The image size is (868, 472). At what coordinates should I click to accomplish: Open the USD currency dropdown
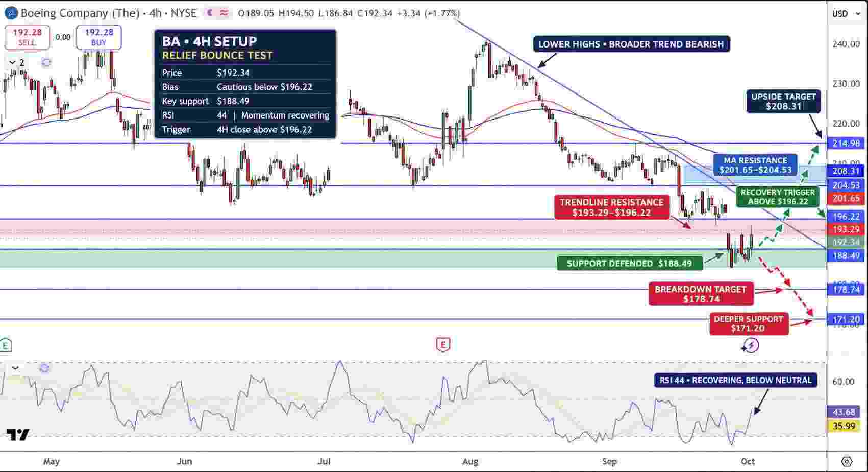click(846, 14)
